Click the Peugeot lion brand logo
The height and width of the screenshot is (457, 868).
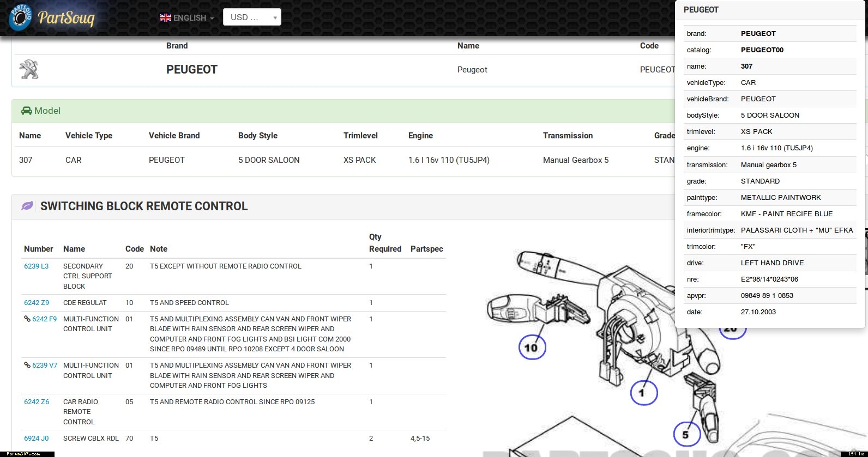(x=29, y=69)
